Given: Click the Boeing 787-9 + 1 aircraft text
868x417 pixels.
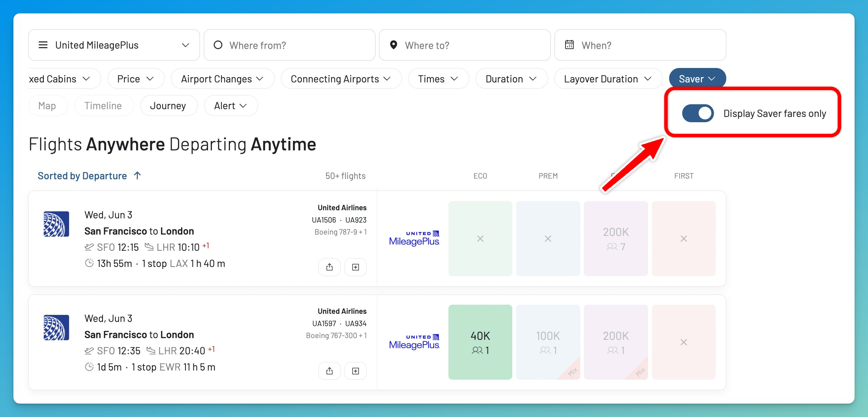Looking at the screenshot, I should coord(341,232).
